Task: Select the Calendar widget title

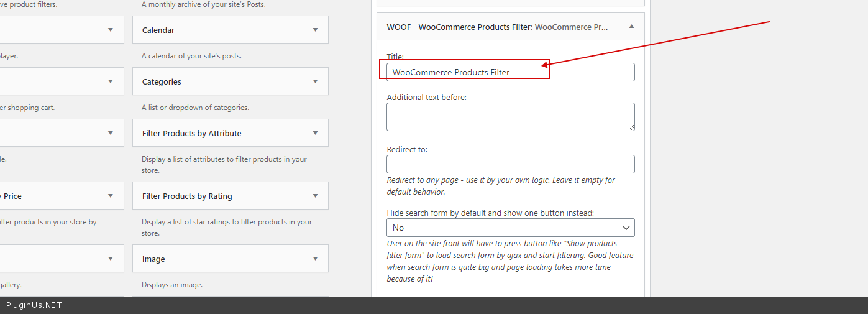Action: click(x=158, y=30)
